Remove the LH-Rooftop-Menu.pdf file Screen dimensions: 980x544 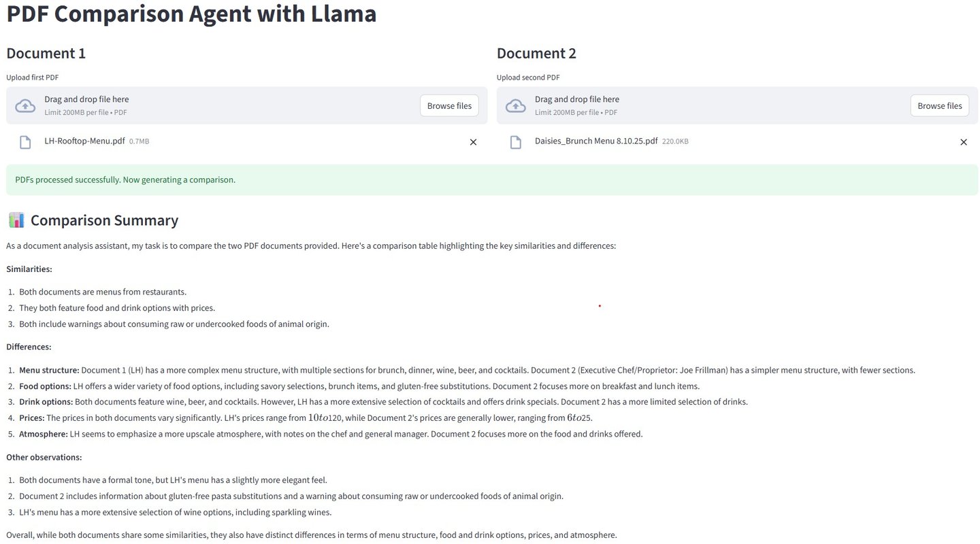tap(473, 142)
